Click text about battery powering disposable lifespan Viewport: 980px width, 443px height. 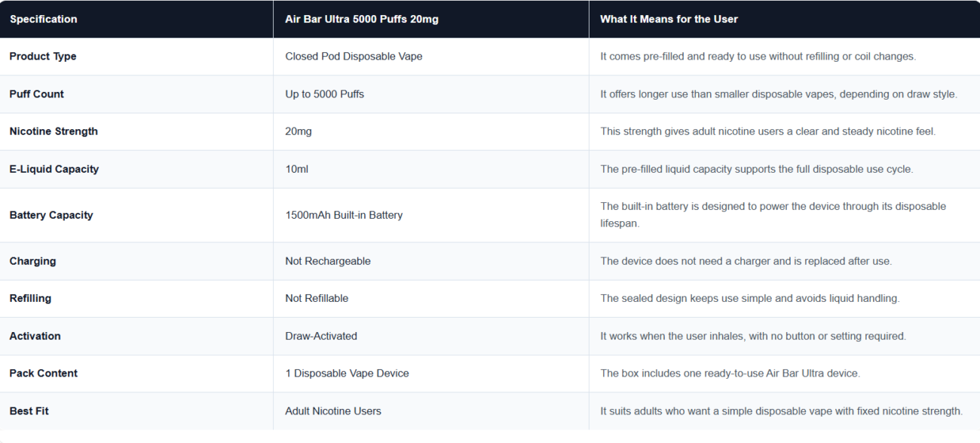pyautogui.click(x=773, y=215)
